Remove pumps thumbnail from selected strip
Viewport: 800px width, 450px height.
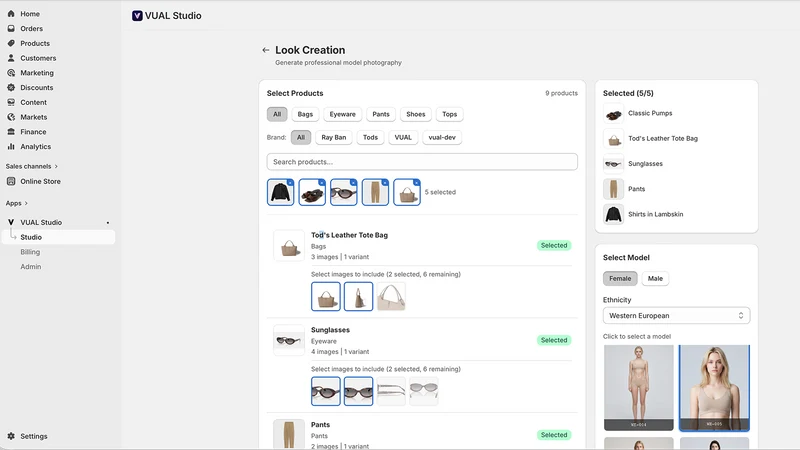[x=321, y=182]
